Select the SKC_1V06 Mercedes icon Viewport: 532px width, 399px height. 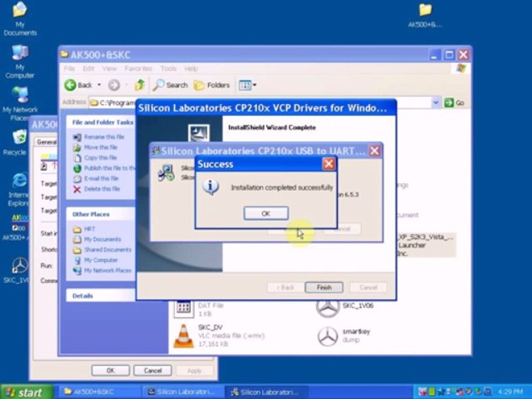(328, 308)
